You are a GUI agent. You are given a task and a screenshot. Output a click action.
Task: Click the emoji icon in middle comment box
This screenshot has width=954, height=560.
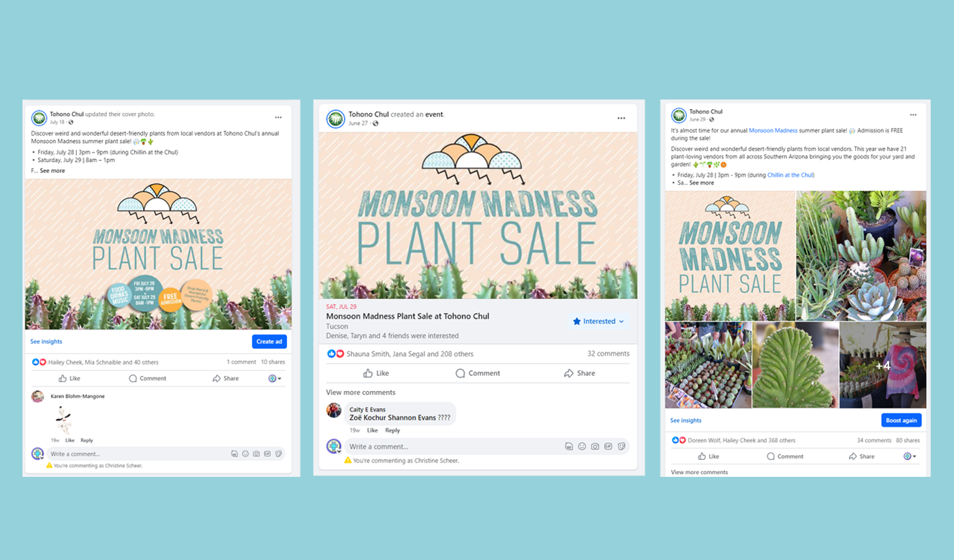click(582, 447)
